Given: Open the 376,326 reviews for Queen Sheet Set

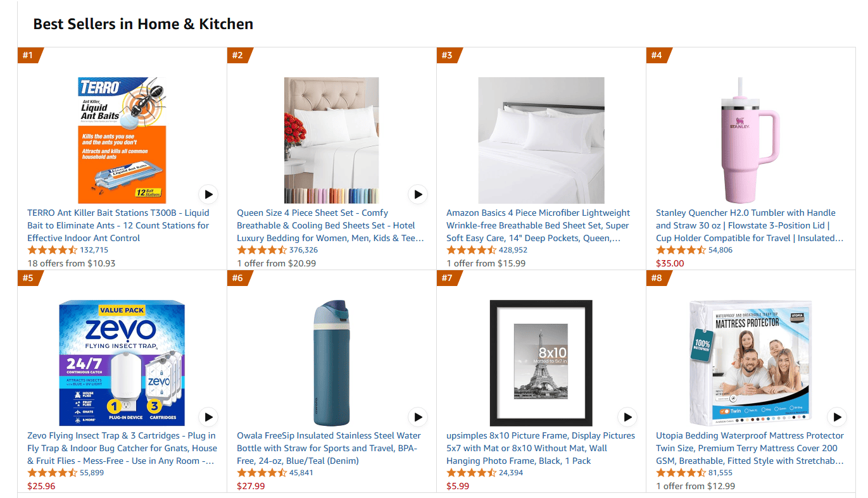Looking at the screenshot, I should [303, 250].
